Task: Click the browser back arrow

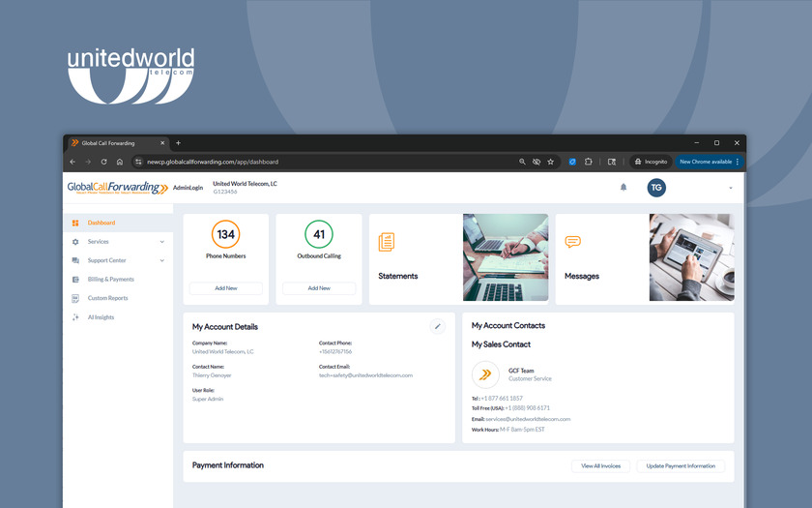Action: coord(72,162)
